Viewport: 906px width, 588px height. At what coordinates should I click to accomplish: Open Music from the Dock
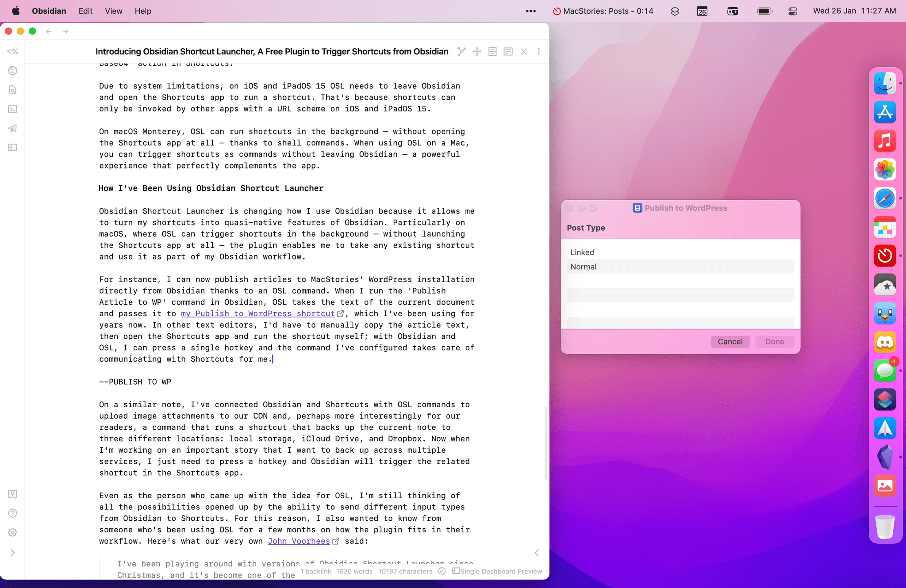click(885, 141)
